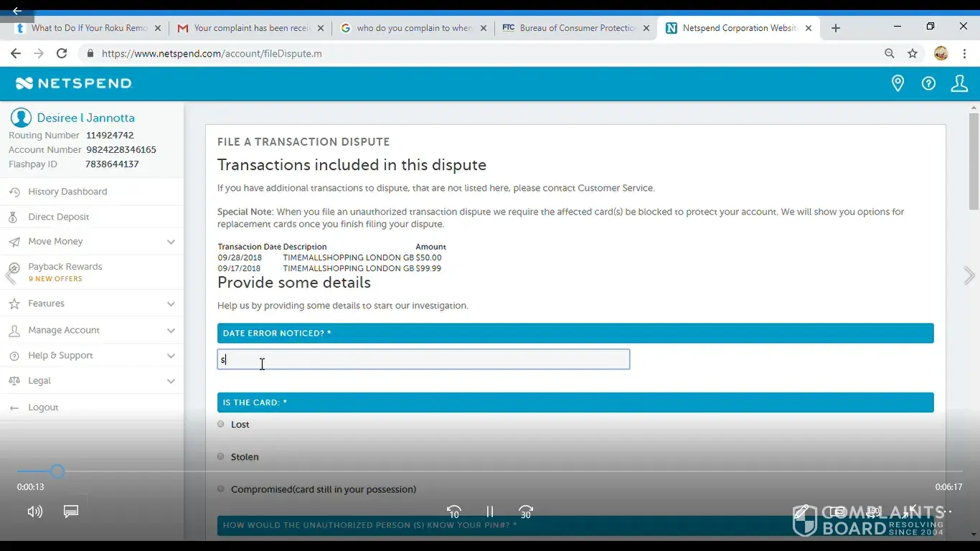Close the Google search tab
This screenshot has width=980, height=551.
[x=484, y=28]
